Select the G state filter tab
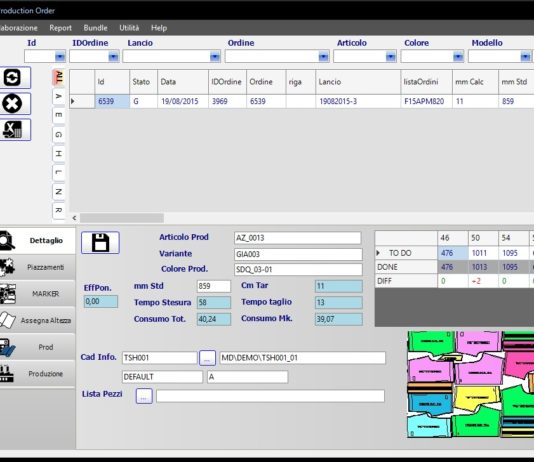Image resolution: width=534 pixels, height=462 pixels. pyautogui.click(x=59, y=134)
